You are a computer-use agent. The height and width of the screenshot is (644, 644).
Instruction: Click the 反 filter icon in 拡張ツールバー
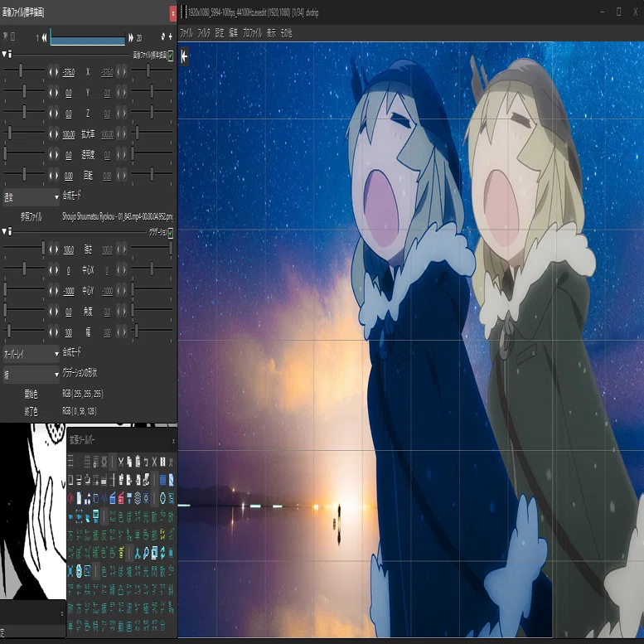pos(104,535)
